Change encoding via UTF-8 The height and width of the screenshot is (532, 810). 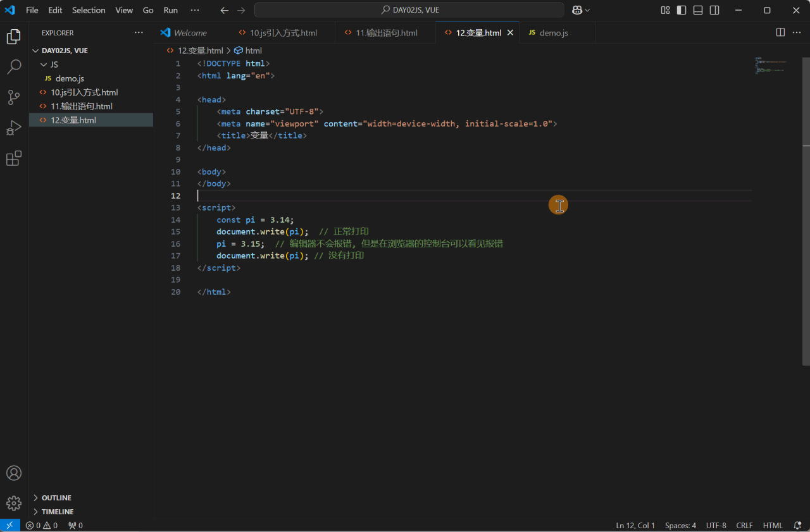click(716, 526)
